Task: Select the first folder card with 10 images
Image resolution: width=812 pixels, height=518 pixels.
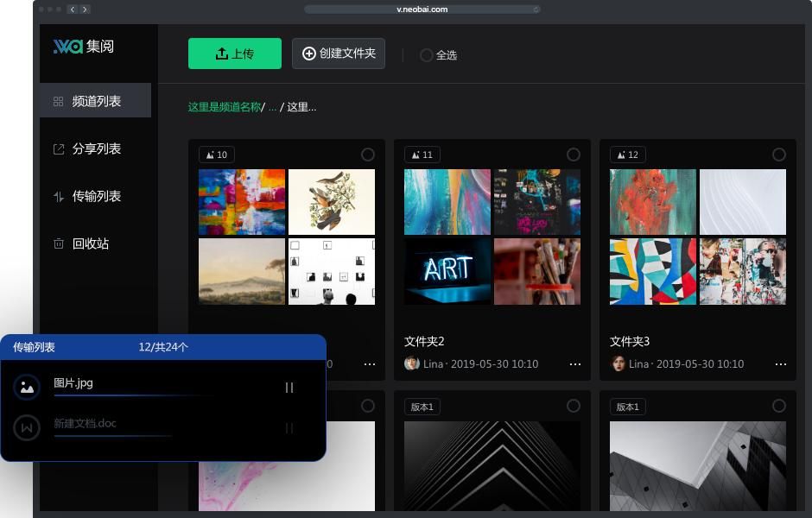Action: 368,155
